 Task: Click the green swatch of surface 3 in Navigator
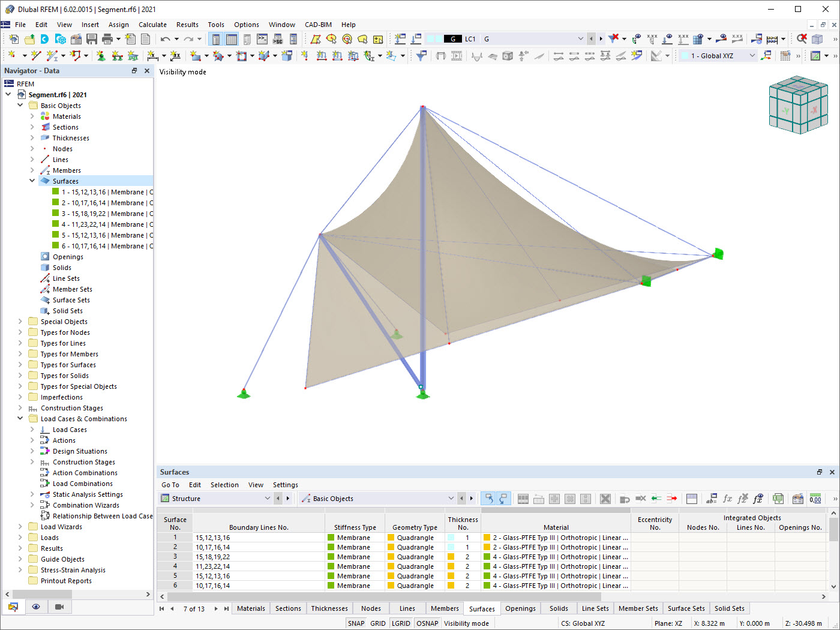point(55,213)
